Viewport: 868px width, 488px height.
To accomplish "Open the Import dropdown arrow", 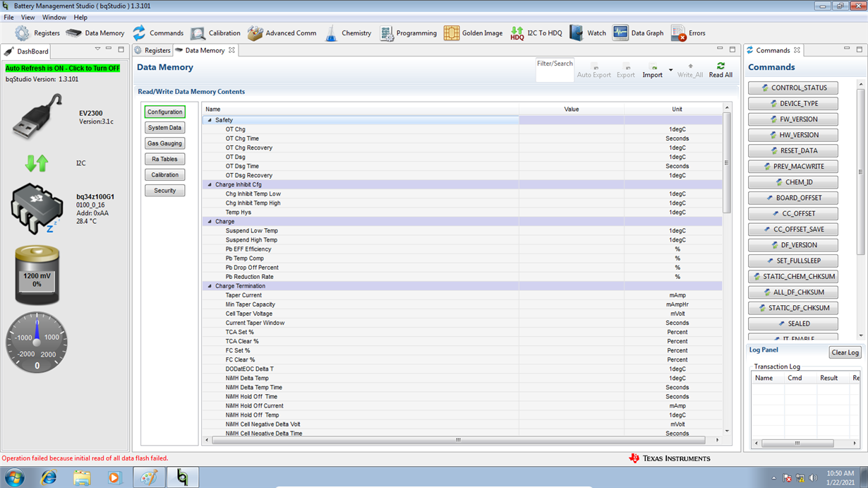I will click(670, 71).
